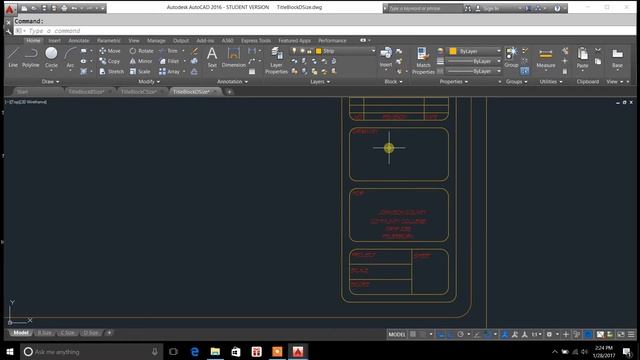Switch to the Manage ribbon tab
This screenshot has width=640, height=360.
coord(156,40)
